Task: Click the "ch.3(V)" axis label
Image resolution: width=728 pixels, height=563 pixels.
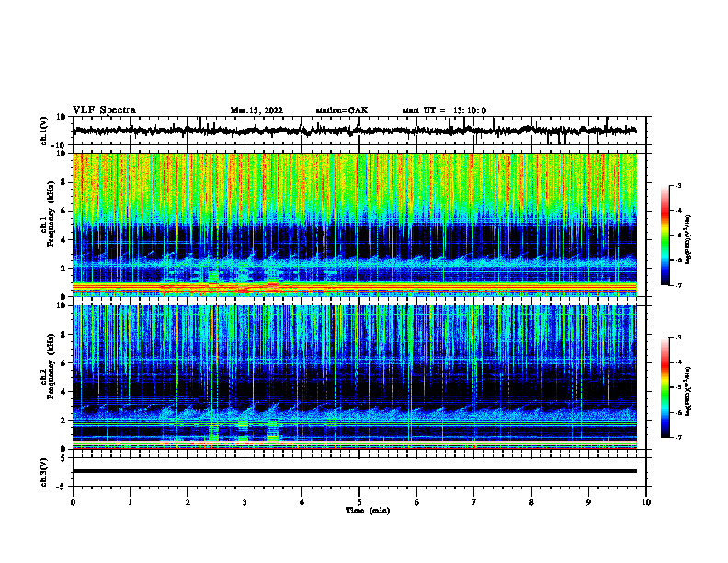Action: [x=44, y=472]
